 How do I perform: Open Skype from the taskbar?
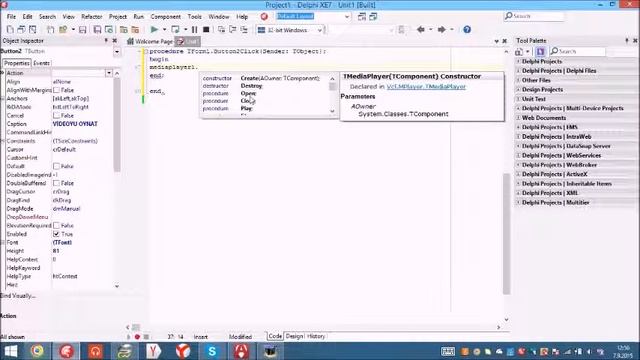coord(212,351)
